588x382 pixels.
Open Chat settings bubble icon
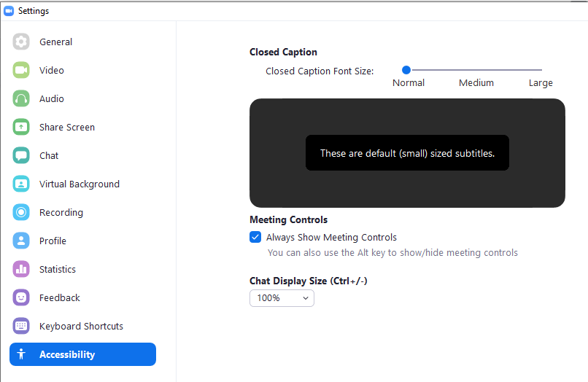(x=21, y=155)
